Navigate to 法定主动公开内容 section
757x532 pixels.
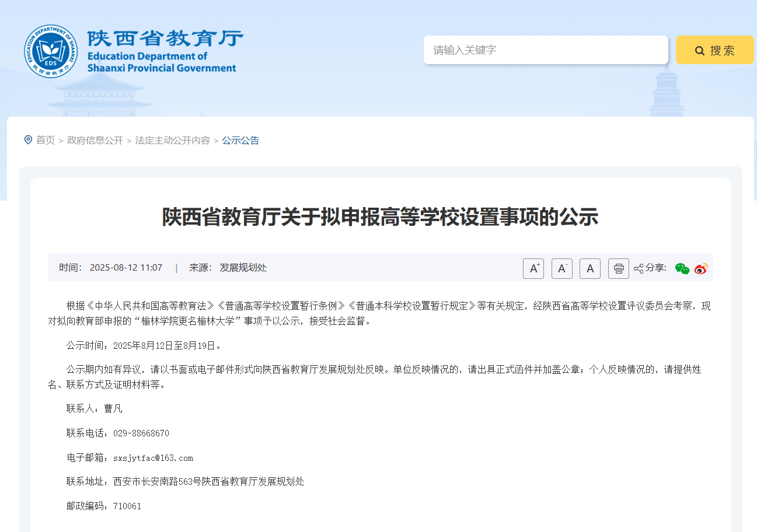click(x=173, y=140)
